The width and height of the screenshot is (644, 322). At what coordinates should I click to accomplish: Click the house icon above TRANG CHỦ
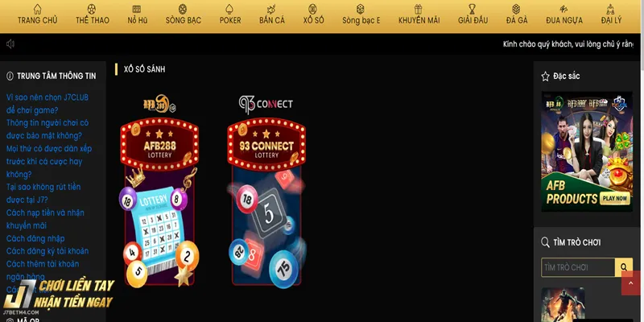(37, 9)
